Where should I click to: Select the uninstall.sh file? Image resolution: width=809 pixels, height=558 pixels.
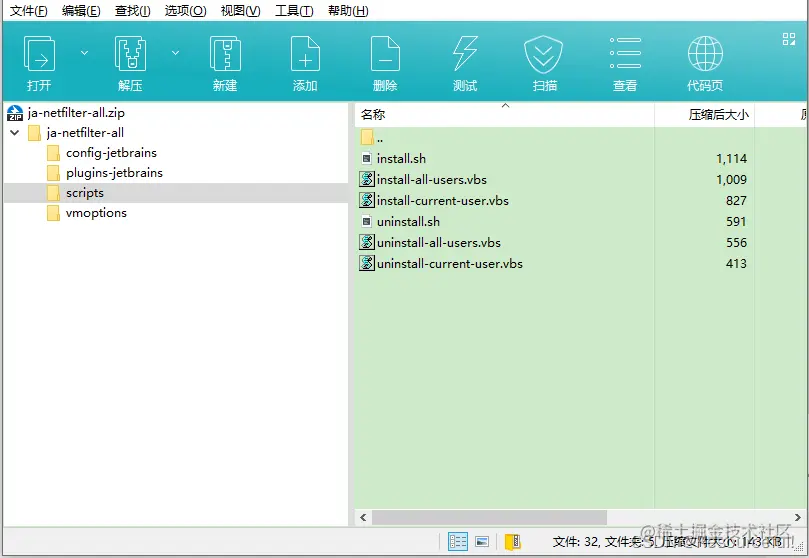click(408, 222)
